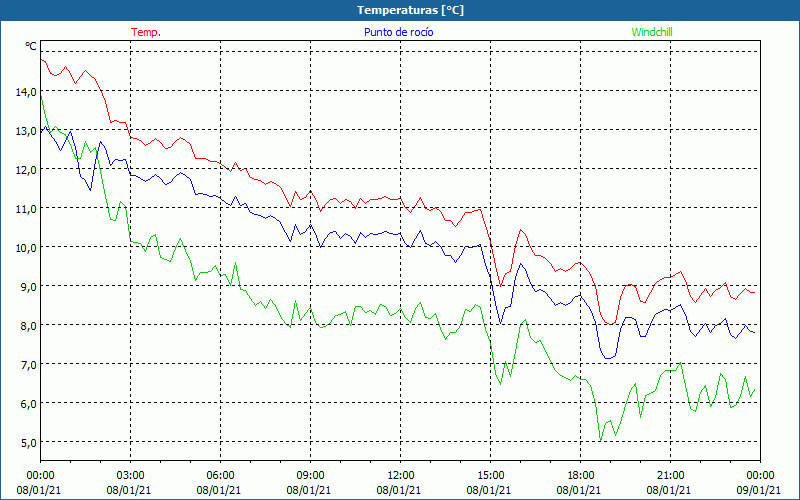Screen dimensions: 800x500
Task: Click the '15:00' time axis label
Action: tap(490, 476)
